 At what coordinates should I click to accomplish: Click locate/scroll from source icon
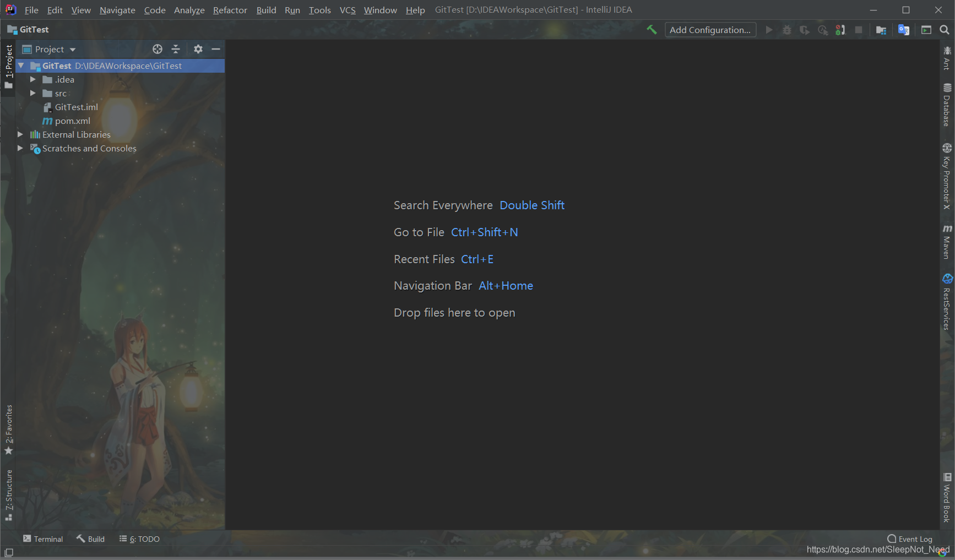[158, 49]
